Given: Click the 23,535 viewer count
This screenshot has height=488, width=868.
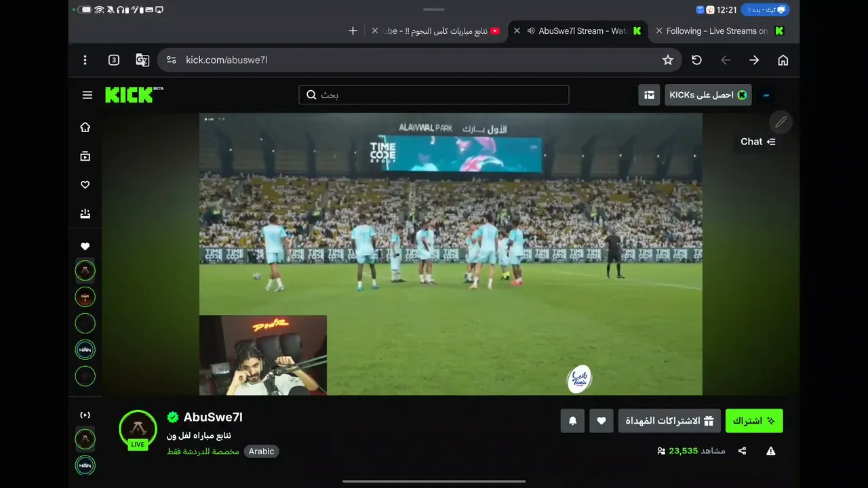Looking at the screenshot, I should (x=683, y=451).
